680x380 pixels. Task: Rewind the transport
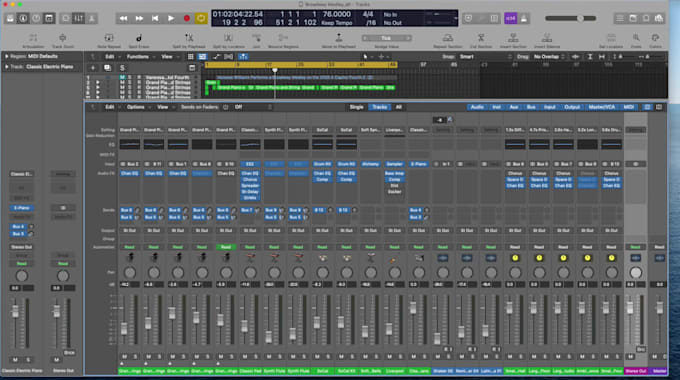coord(124,18)
